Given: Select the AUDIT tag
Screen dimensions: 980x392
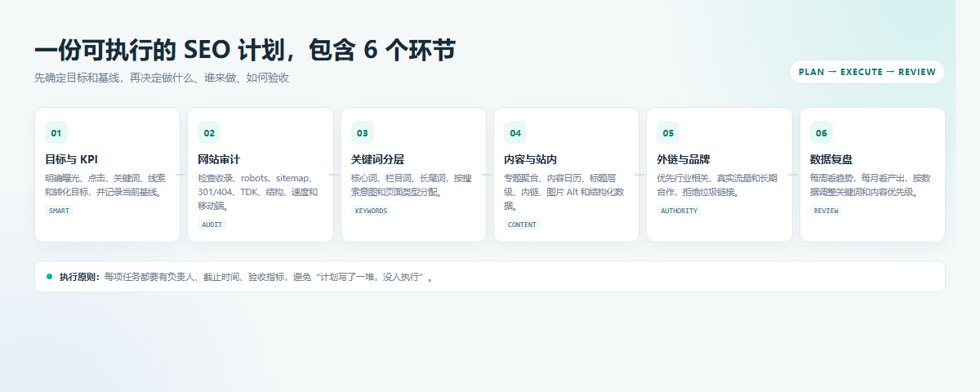Looking at the screenshot, I should [212, 225].
